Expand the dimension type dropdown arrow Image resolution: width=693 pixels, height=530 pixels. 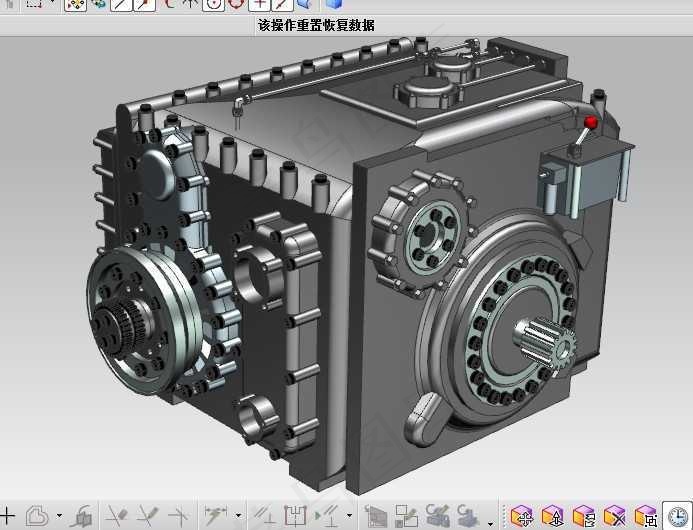pos(239,515)
